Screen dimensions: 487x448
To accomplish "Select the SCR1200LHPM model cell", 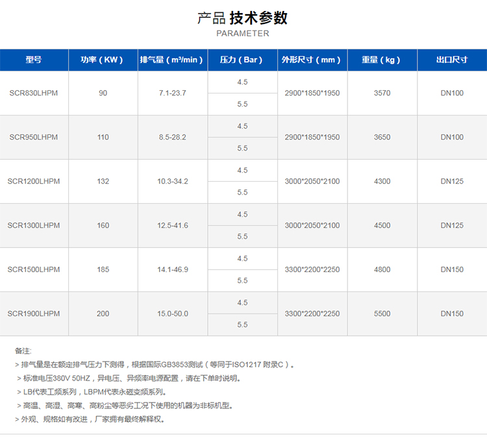I will (x=34, y=181).
